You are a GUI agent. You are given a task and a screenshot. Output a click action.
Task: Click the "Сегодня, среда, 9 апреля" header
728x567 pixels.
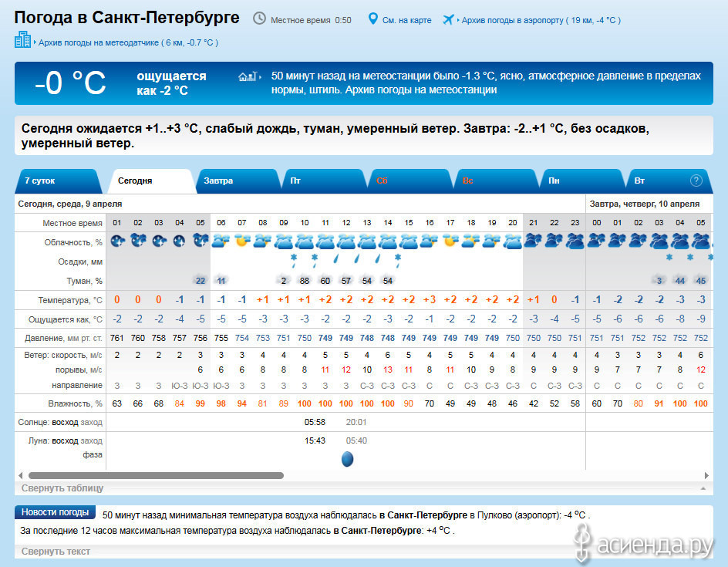(x=70, y=204)
